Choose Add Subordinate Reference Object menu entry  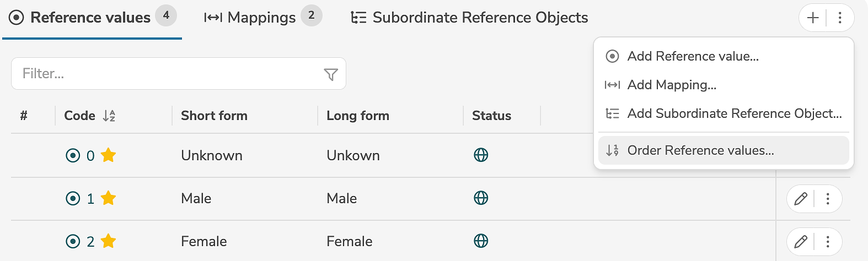(x=734, y=113)
